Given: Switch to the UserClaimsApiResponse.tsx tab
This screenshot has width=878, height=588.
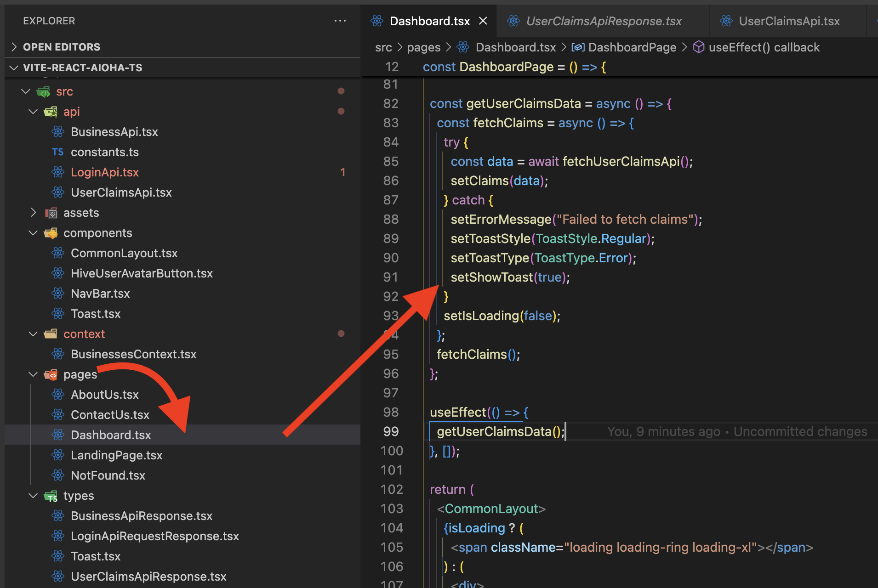Looking at the screenshot, I should pyautogui.click(x=603, y=21).
